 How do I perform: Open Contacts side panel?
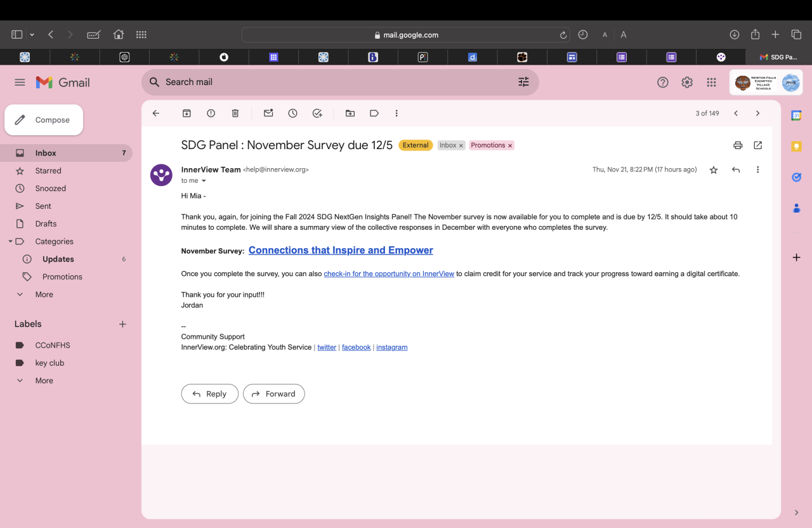tap(797, 208)
